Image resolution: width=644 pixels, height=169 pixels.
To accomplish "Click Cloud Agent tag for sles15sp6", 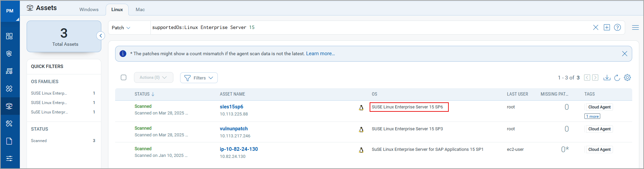I will click(x=599, y=107).
